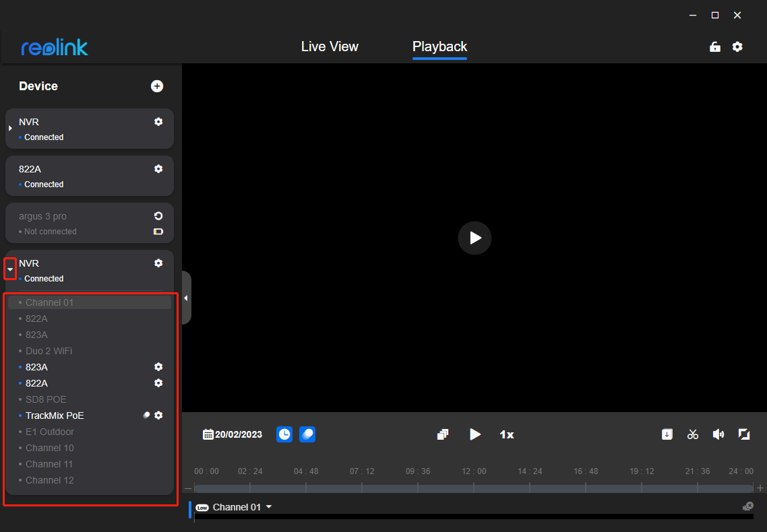Click the multi-screen layout icon
This screenshot has height=532, width=767.
443,434
